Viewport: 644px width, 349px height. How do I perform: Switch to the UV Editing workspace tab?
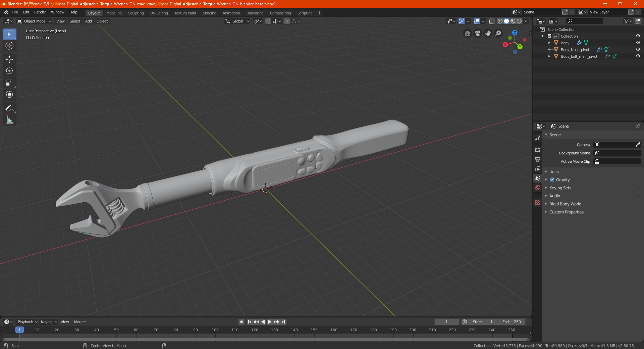pos(159,13)
